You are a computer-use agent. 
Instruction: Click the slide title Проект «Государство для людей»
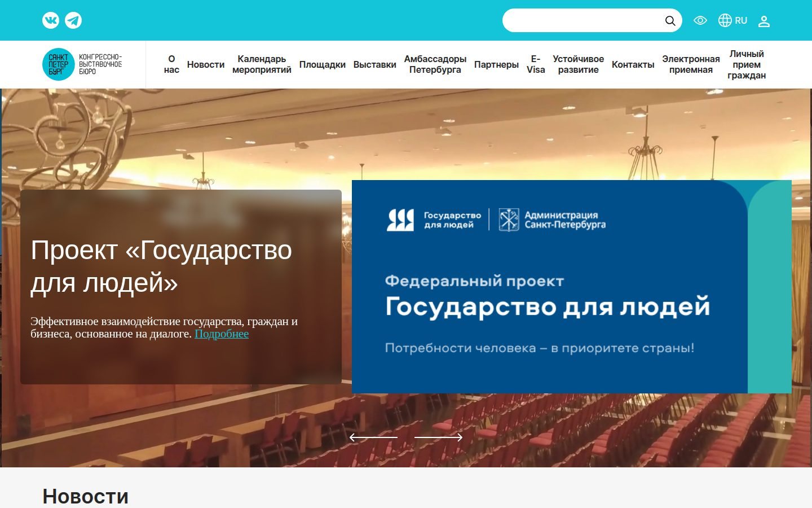pos(161,266)
